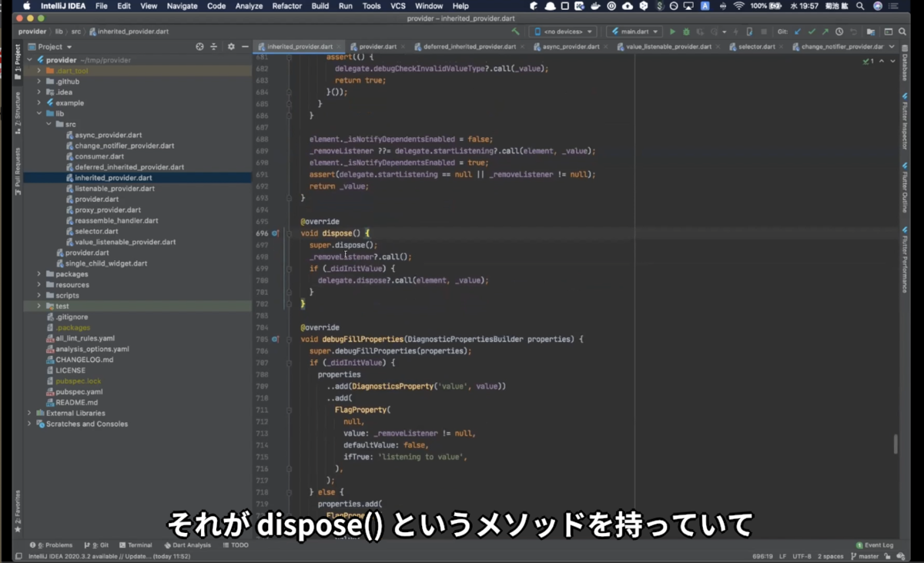This screenshot has height=563, width=924.
Task: Open the no devices selector dropdown
Action: point(564,32)
